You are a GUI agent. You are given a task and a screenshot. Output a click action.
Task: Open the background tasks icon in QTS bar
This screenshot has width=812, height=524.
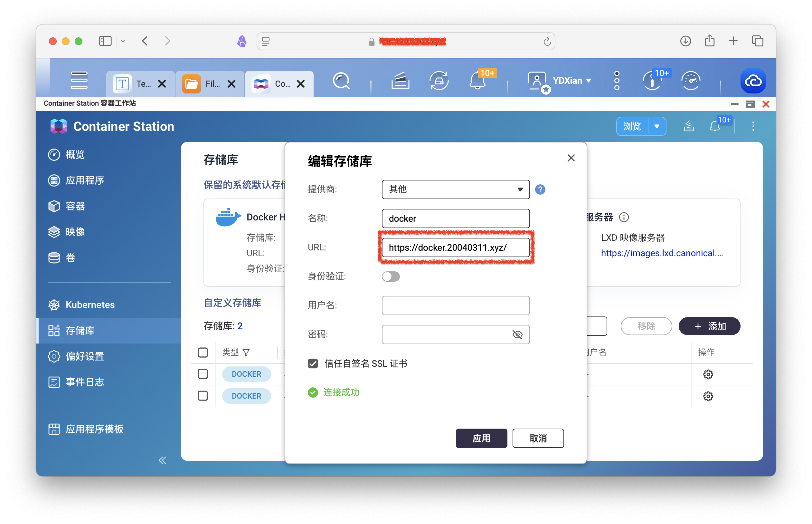[x=400, y=81]
